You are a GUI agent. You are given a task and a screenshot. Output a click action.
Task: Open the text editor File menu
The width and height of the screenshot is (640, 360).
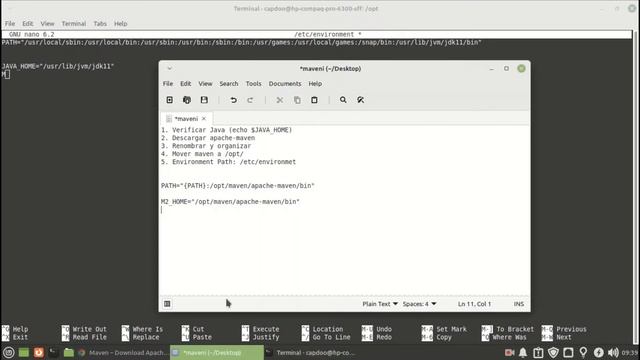click(x=168, y=84)
